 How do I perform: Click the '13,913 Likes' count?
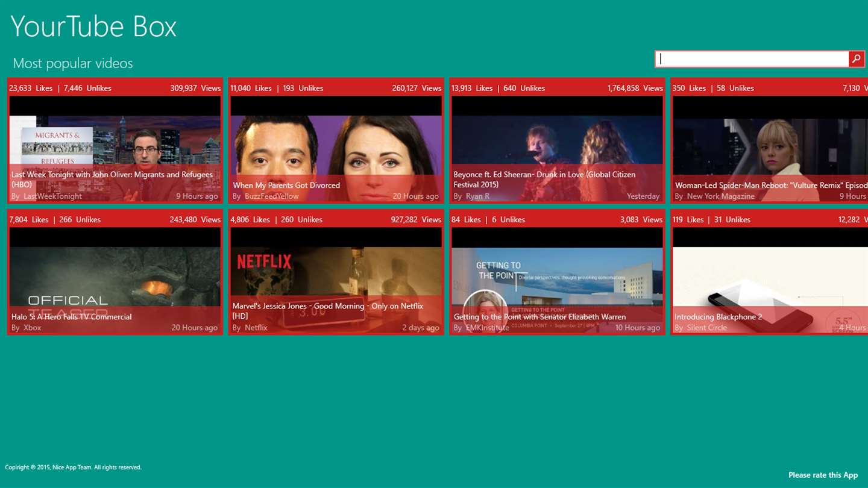472,88
